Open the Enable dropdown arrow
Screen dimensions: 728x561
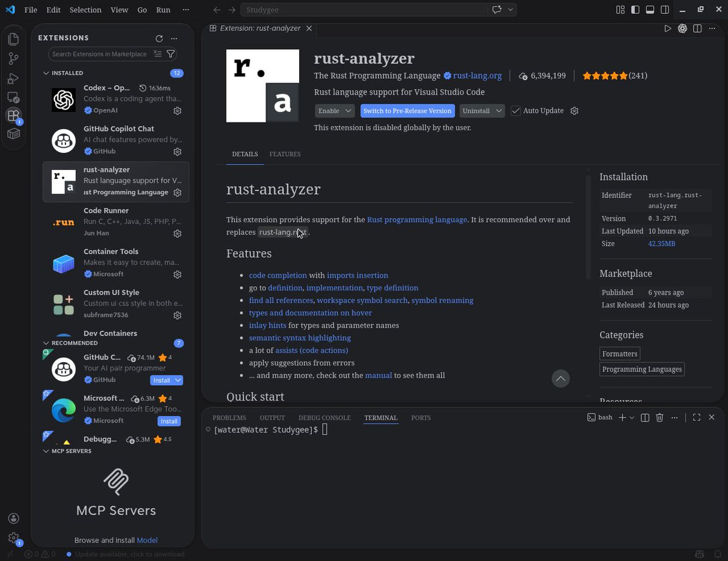(x=349, y=111)
